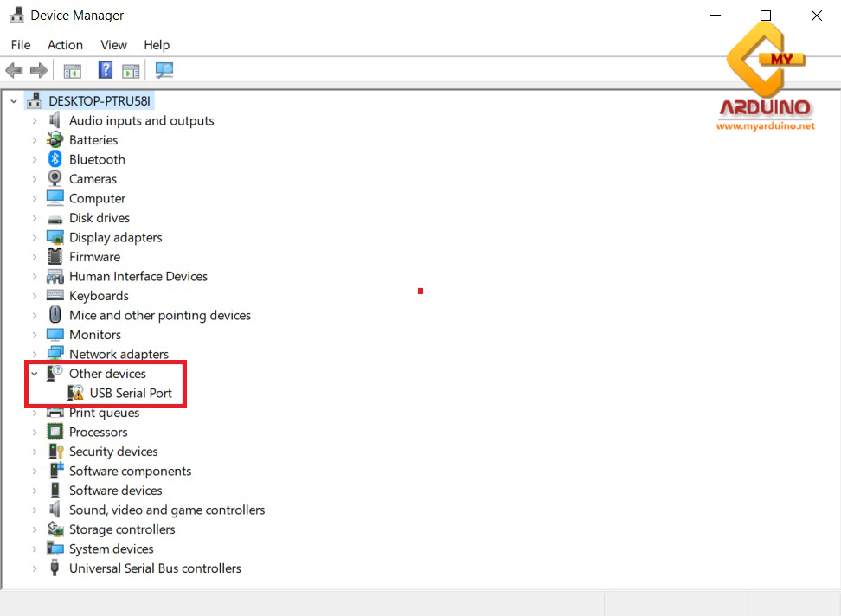The height and width of the screenshot is (616, 841).
Task: Visit the www.myarduino.net watermark link
Action: (765, 125)
